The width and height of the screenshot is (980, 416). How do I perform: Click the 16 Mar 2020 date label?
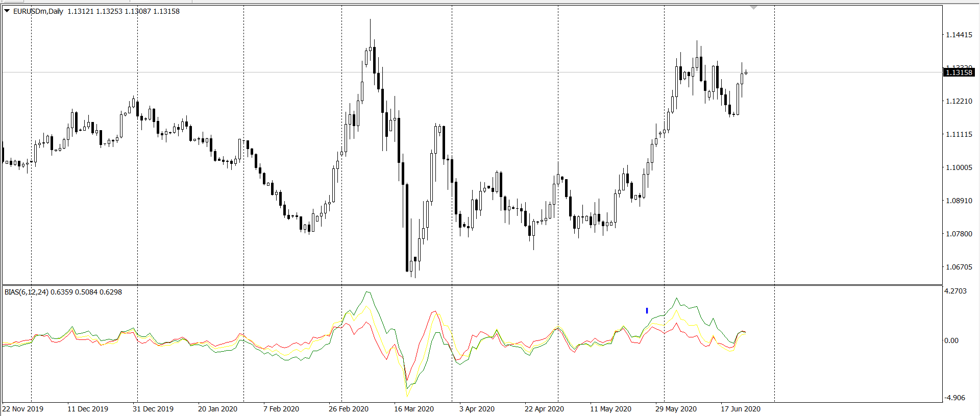point(414,409)
